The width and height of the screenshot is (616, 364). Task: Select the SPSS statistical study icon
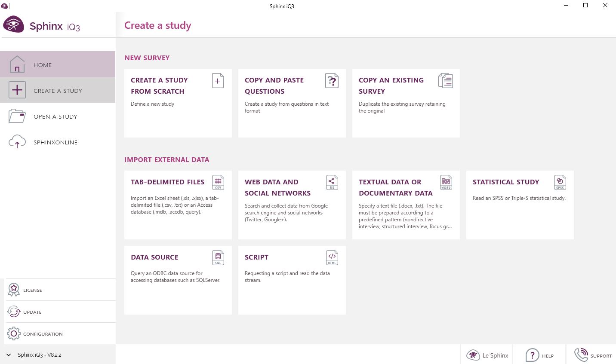[560, 182]
